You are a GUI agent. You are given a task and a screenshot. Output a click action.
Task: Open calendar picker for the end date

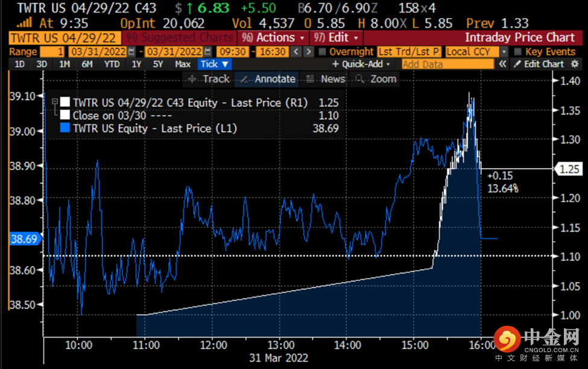tap(208, 51)
